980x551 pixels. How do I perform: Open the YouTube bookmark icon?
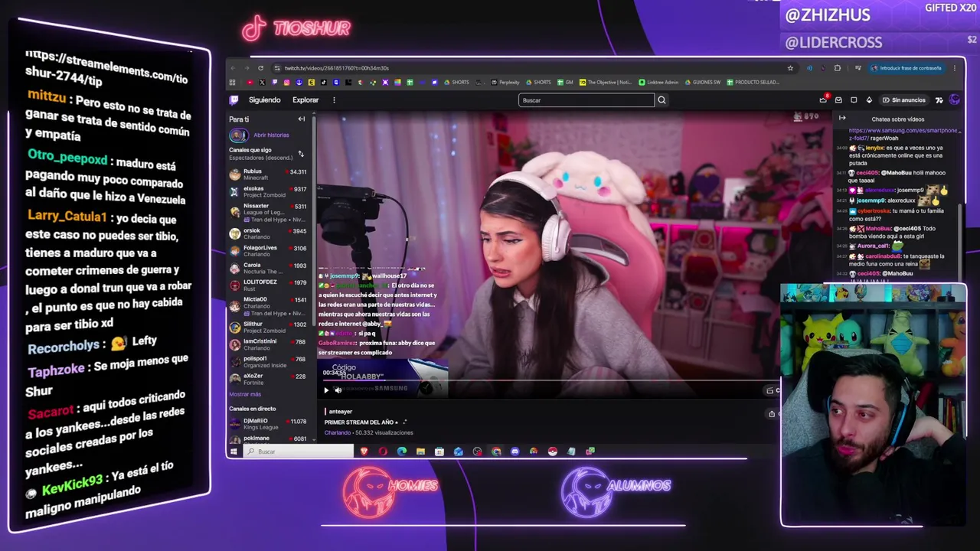coord(250,82)
